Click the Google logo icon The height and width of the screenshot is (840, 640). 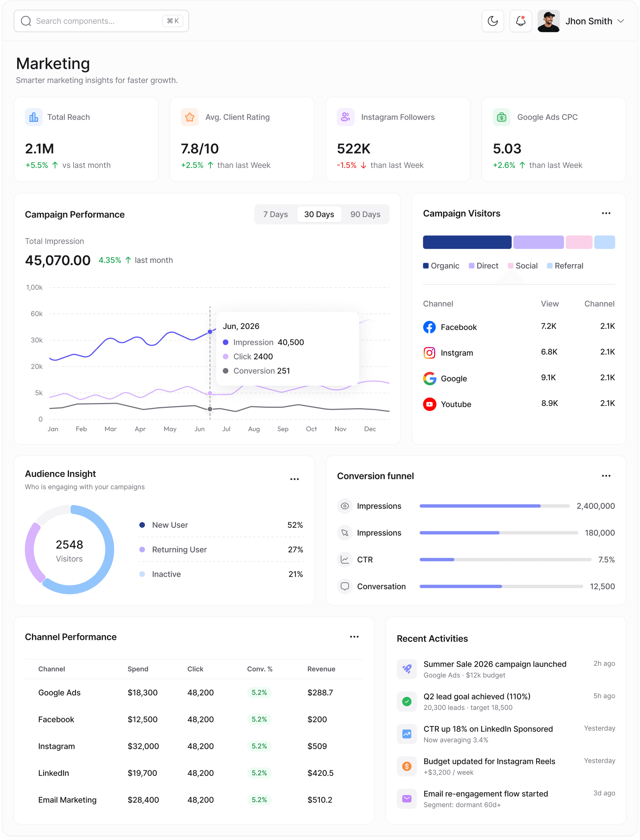point(429,378)
